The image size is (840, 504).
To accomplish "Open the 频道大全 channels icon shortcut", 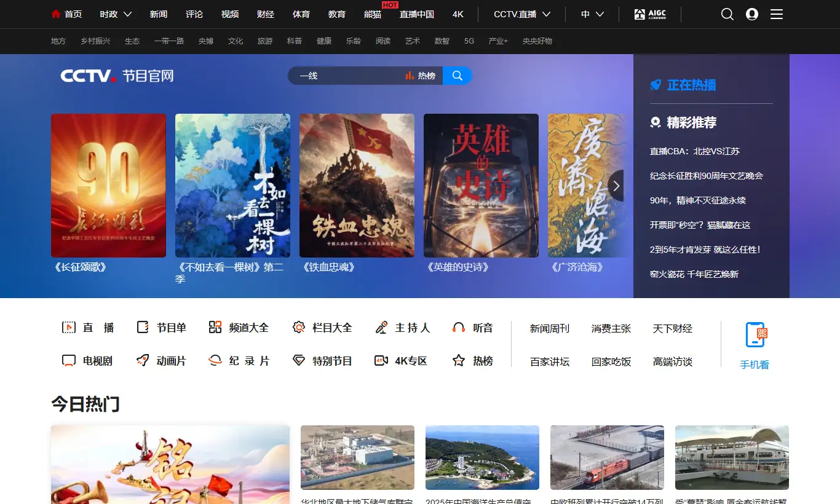I will pos(215,328).
